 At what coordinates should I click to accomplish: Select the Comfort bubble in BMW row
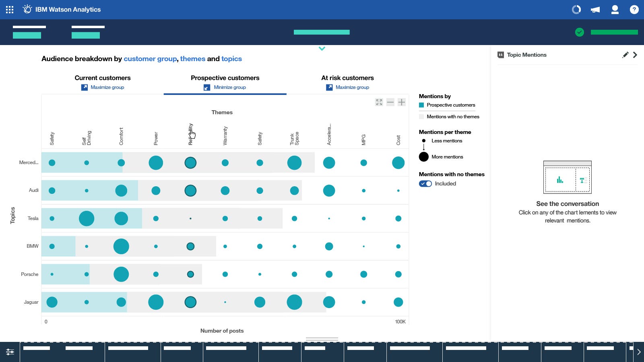121,246
